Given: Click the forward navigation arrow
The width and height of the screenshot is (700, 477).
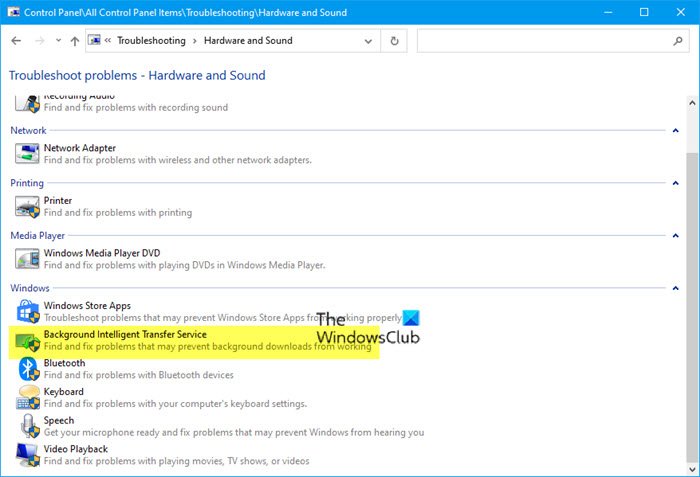Looking at the screenshot, I should [x=40, y=41].
